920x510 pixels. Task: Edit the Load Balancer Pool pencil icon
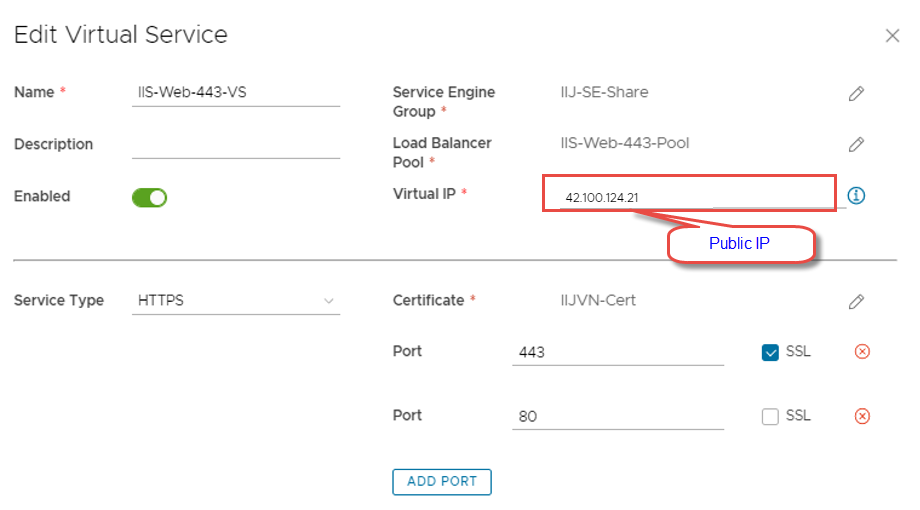click(856, 144)
